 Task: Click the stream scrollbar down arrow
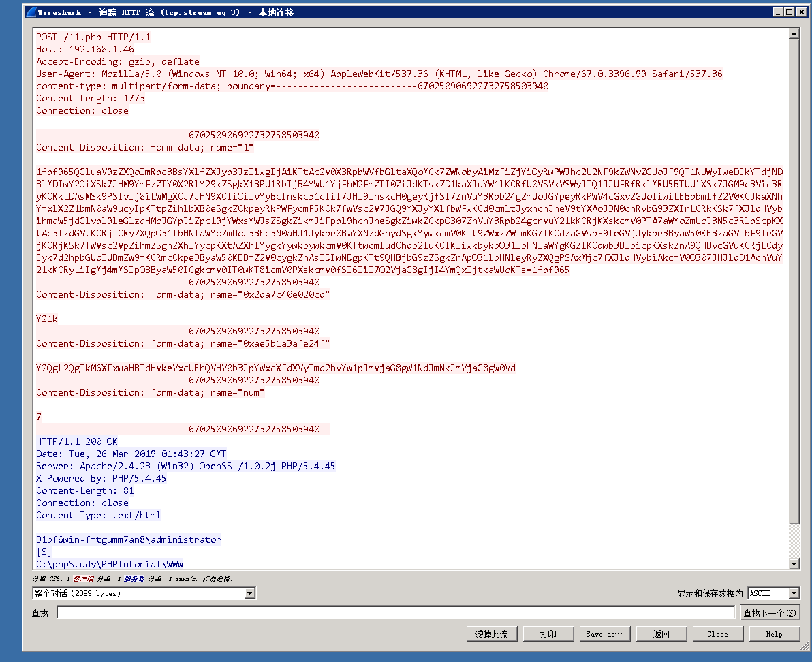(x=794, y=564)
